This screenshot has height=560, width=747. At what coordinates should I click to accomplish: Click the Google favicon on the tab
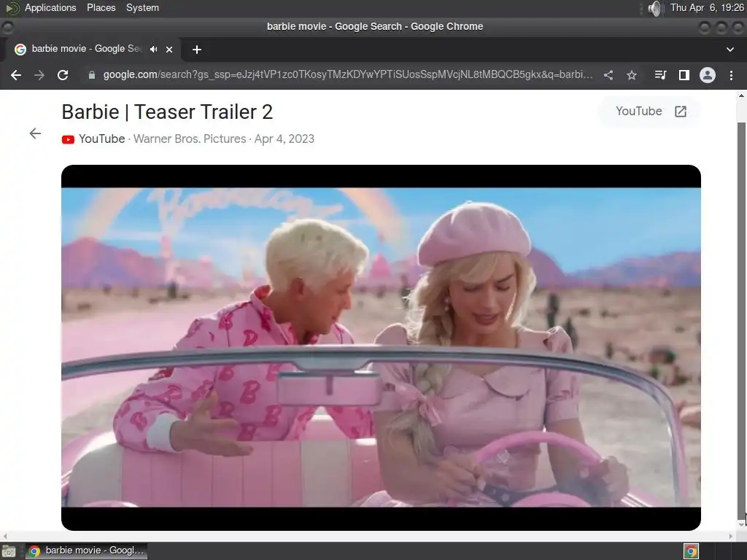click(20, 49)
